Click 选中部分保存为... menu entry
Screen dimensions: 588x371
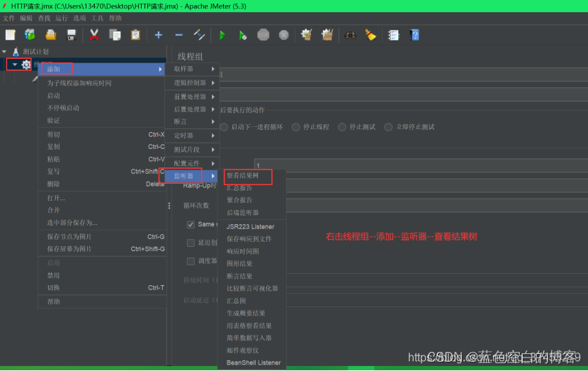(x=102, y=223)
